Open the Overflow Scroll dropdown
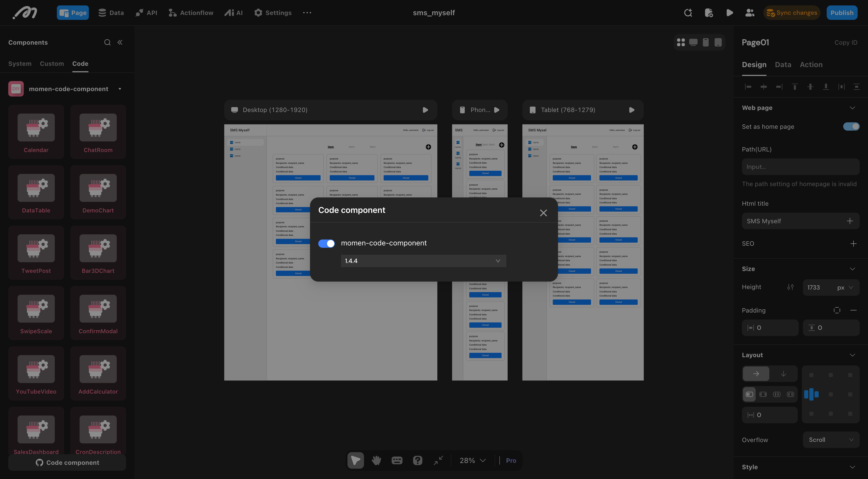 tap(831, 440)
